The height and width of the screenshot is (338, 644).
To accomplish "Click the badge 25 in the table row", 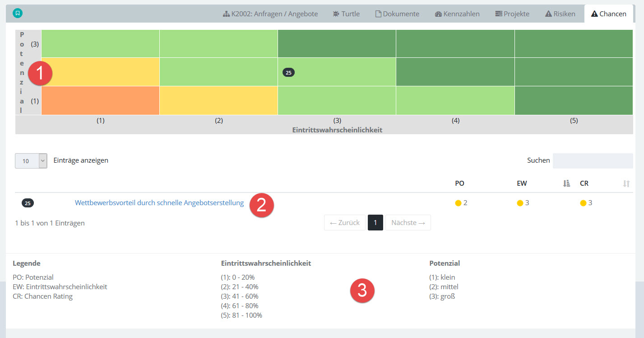I will pyautogui.click(x=28, y=203).
